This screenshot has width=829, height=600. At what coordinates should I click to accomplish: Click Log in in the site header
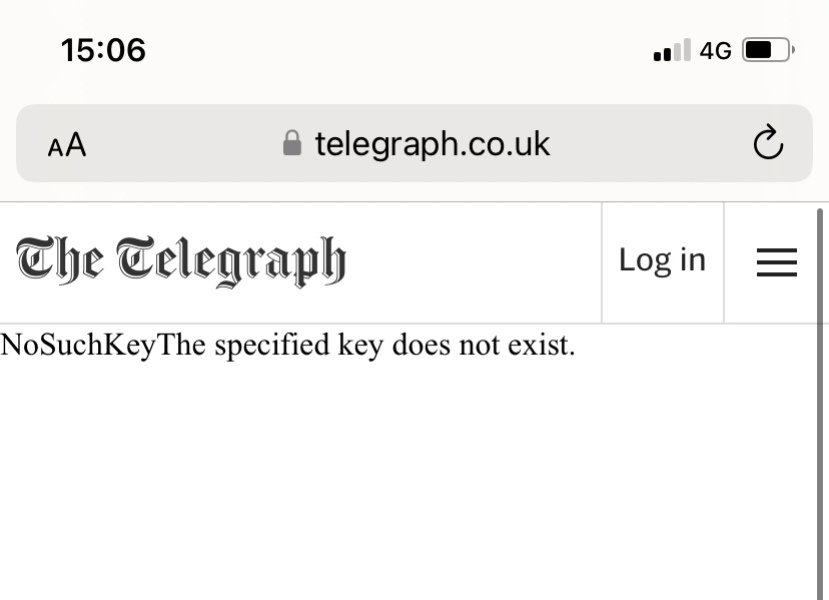[662, 260]
